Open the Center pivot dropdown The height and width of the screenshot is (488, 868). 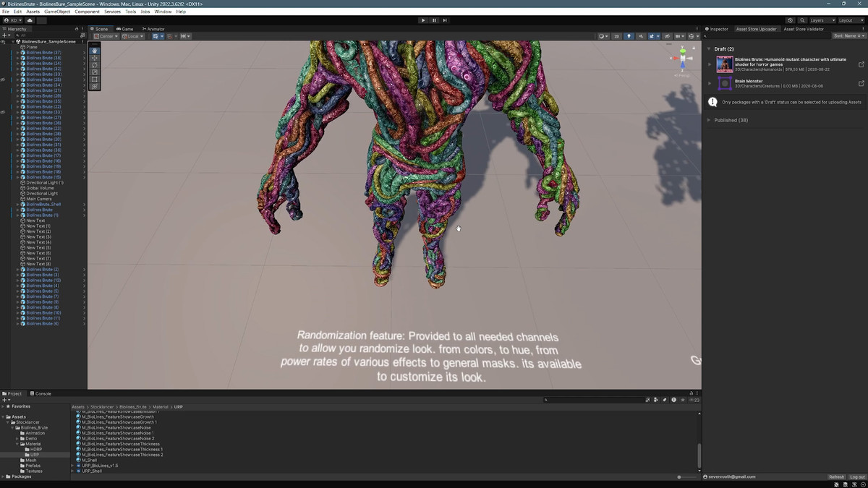tap(106, 36)
